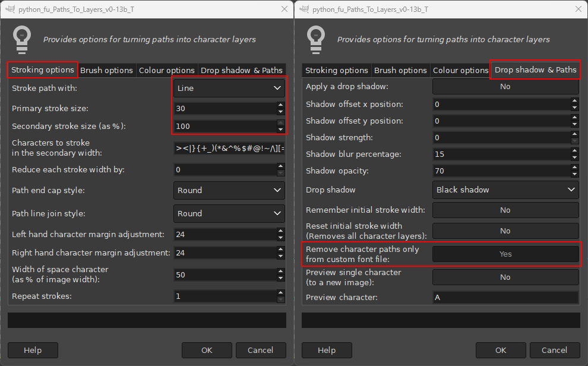Image resolution: width=588 pixels, height=366 pixels.
Task: Open the Path line join style dropdown
Action: tap(229, 214)
